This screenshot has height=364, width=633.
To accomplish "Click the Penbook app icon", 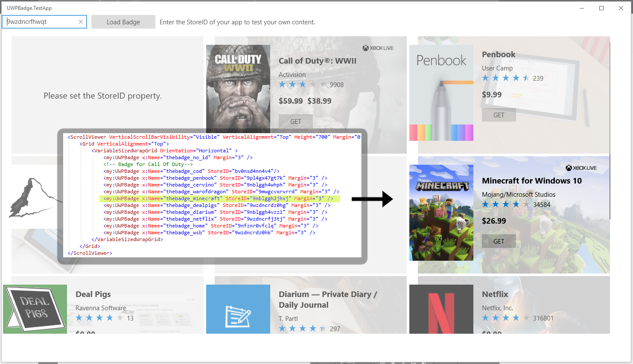I will point(441,93).
